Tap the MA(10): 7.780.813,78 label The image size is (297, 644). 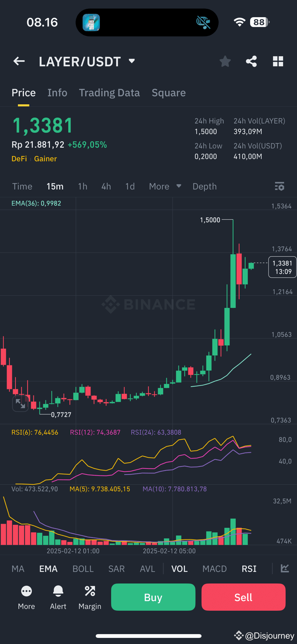[x=175, y=489]
